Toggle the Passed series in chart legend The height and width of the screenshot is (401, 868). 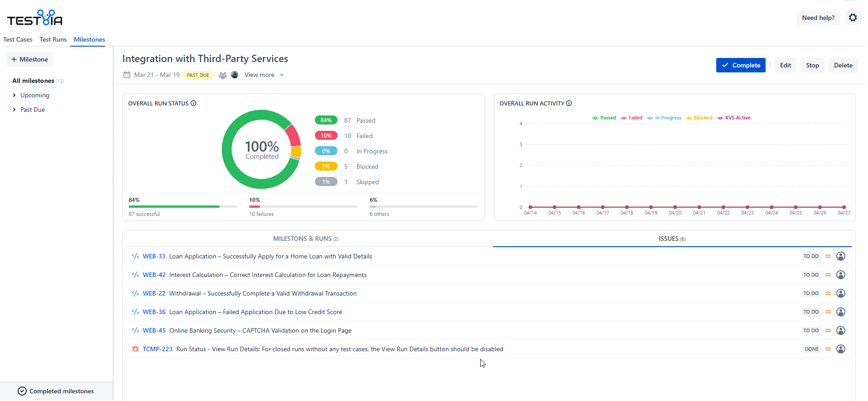(604, 118)
